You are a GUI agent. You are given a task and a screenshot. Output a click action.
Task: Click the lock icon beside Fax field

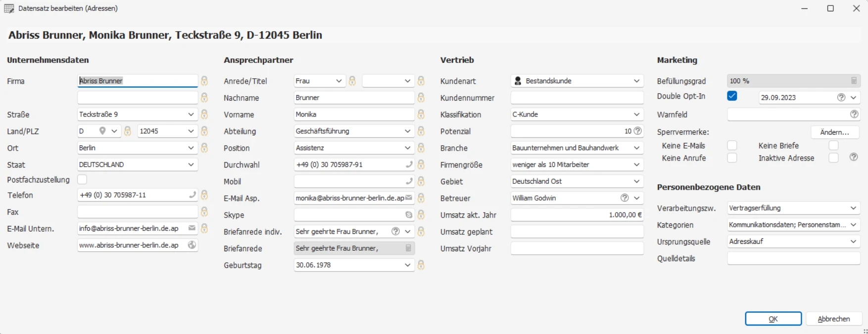(x=204, y=212)
